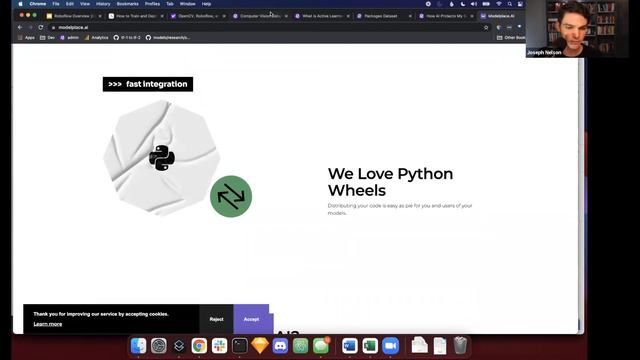Open the Profiles menu

click(x=152, y=4)
